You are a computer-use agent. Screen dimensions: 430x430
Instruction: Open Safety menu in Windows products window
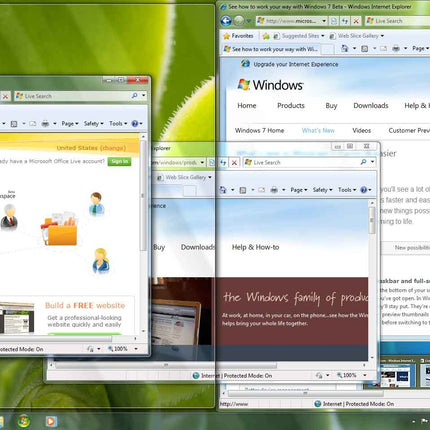pyautogui.click(x=322, y=190)
